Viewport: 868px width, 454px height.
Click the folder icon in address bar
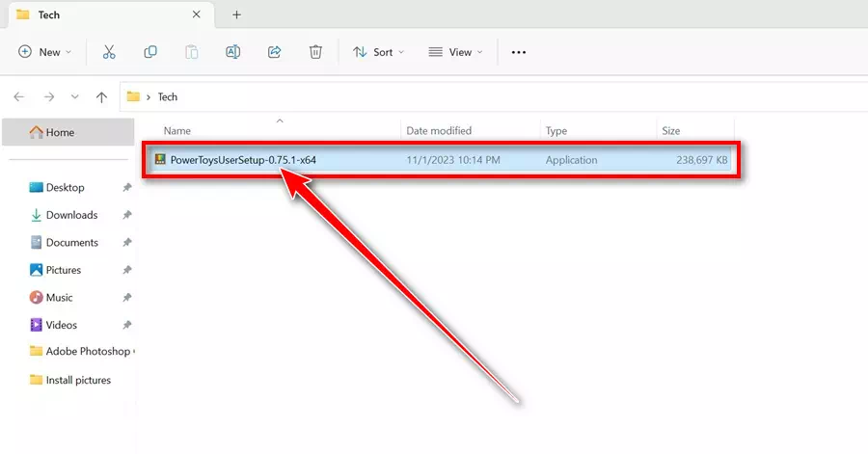133,96
